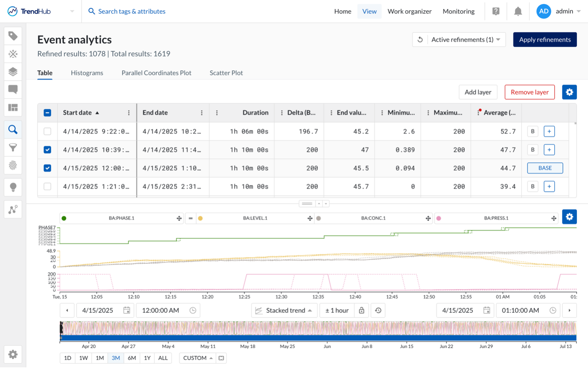Switch to the Scatter Plot tab
This screenshot has width=588, height=369.
[x=226, y=73]
